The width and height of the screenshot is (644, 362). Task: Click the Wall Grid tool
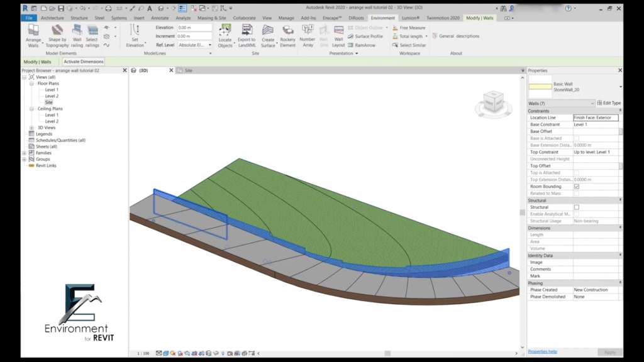pos(324,36)
